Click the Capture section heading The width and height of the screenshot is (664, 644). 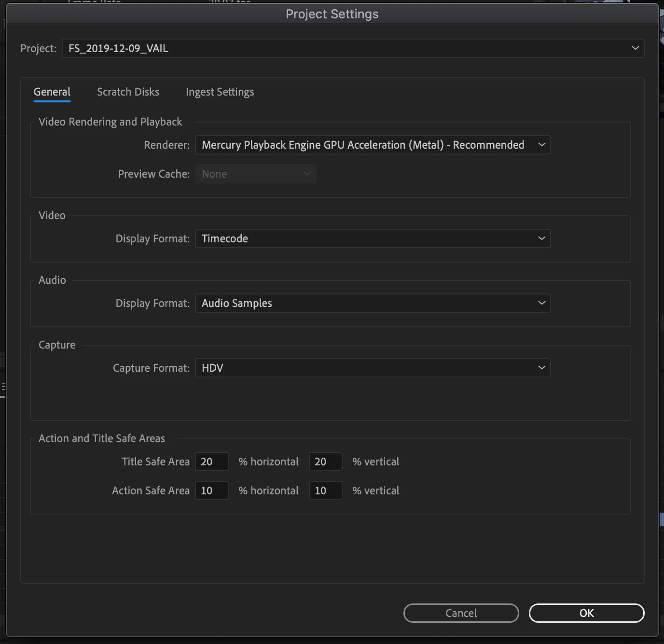tap(57, 345)
